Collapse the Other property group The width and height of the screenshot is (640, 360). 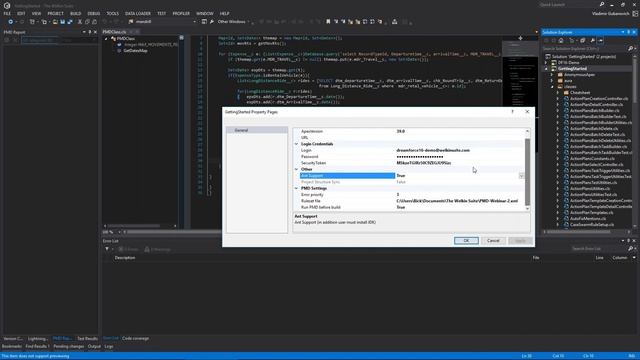(x=297, y=169)
